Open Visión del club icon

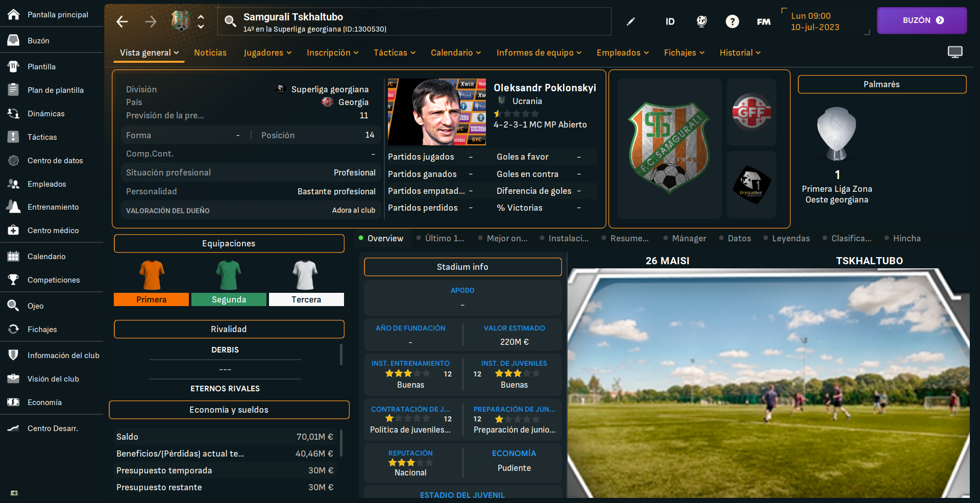[x=14, y=379]
